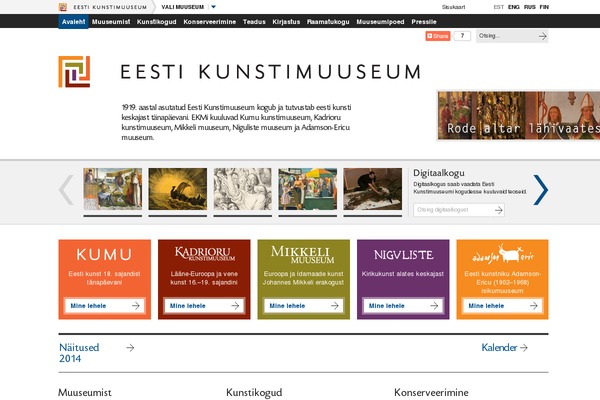Click the footer Kunstikogud heading
Image resolution: width=600 pixels, height=400 pixels.
pyautogui.click(x=254, y=392)
